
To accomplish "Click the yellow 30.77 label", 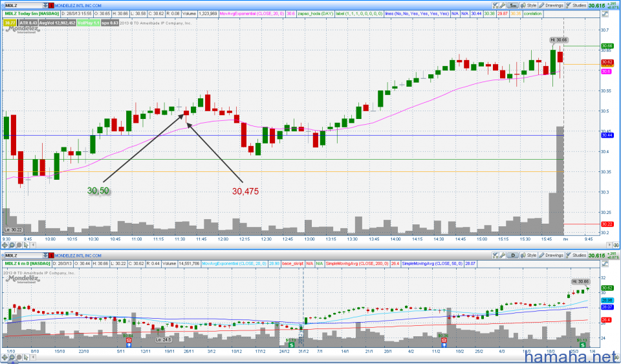I will 10,23.
